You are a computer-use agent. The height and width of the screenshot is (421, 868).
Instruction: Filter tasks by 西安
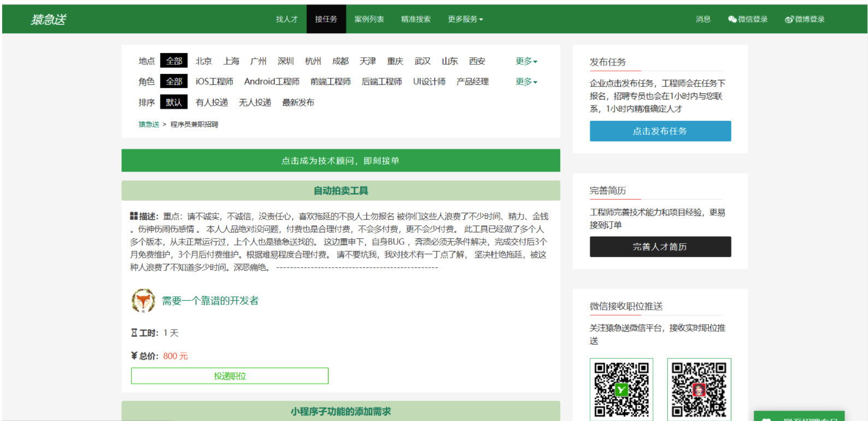tap(477, 61)
